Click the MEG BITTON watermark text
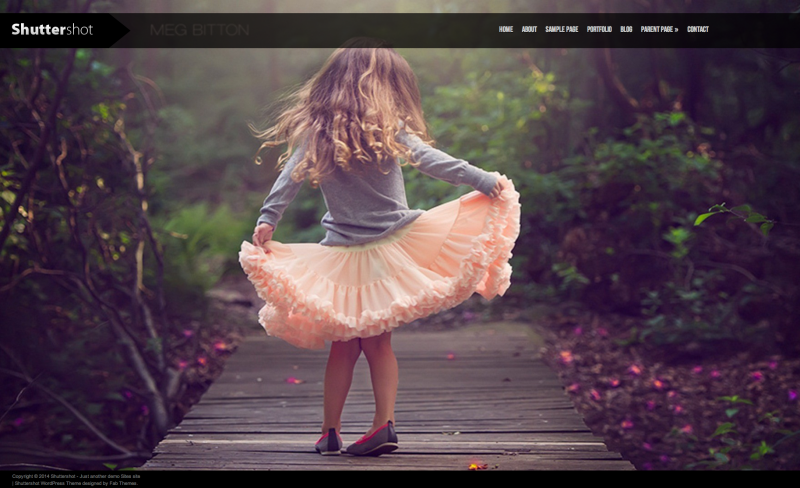The width and height of the screenshot is (800, 488). coord(199,31)
